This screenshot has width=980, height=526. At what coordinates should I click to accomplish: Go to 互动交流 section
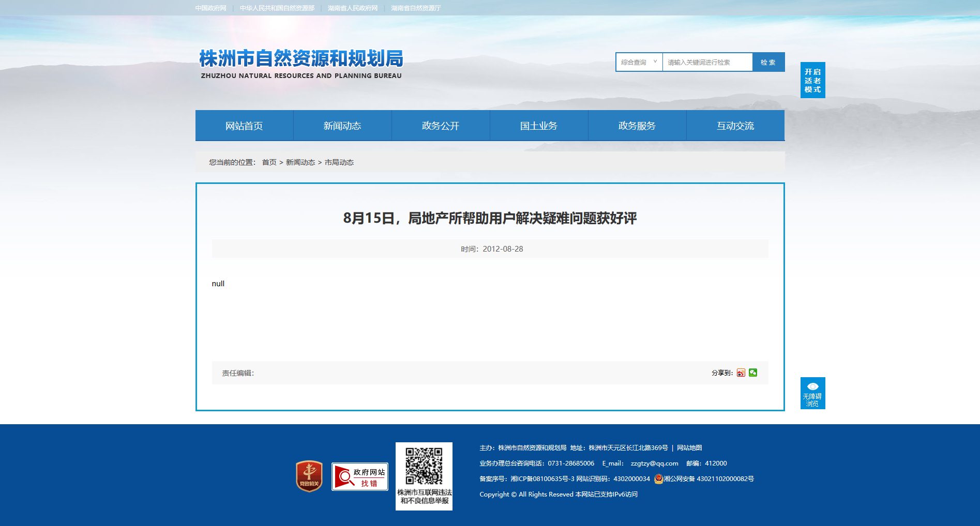[735, 126]
